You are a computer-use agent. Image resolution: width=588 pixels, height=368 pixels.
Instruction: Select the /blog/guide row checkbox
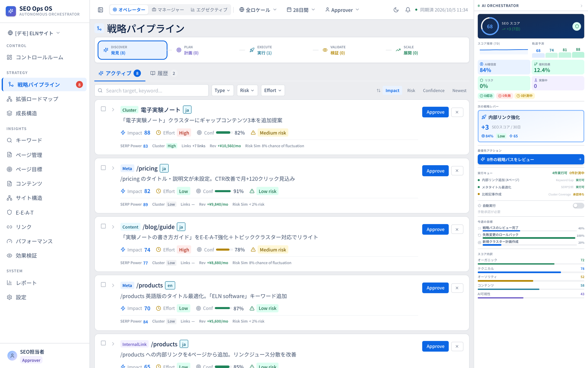tap(103, 226)
